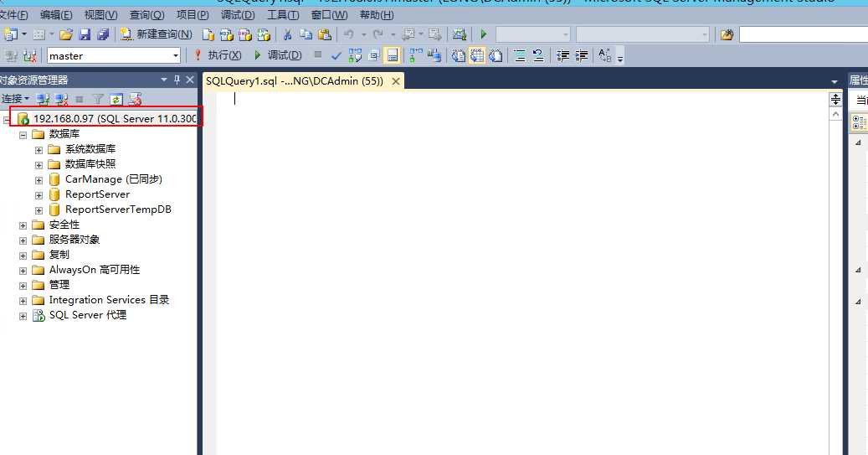Open the 调试(D) menu in menu bar
The height and width of the screenshot is (455, 868).
(x=238, y=15)
